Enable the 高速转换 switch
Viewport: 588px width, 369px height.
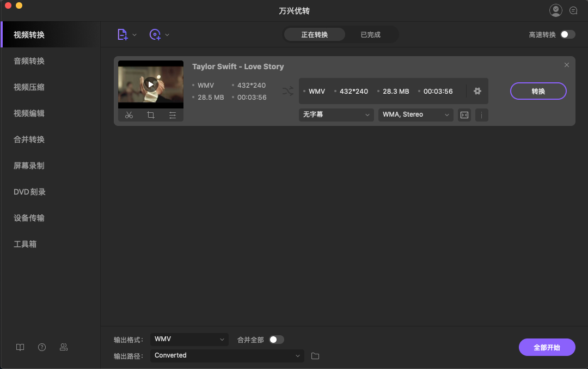568,33
